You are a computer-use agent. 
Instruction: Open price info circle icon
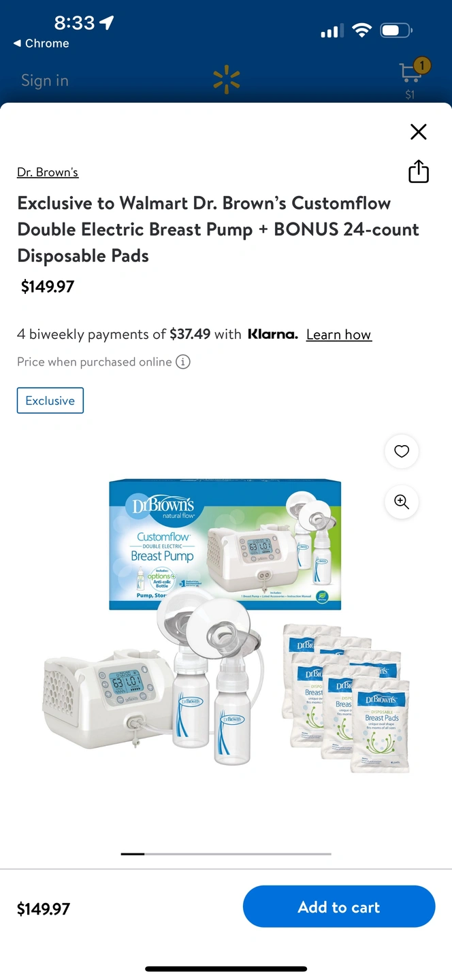click(x=183, y=362)
